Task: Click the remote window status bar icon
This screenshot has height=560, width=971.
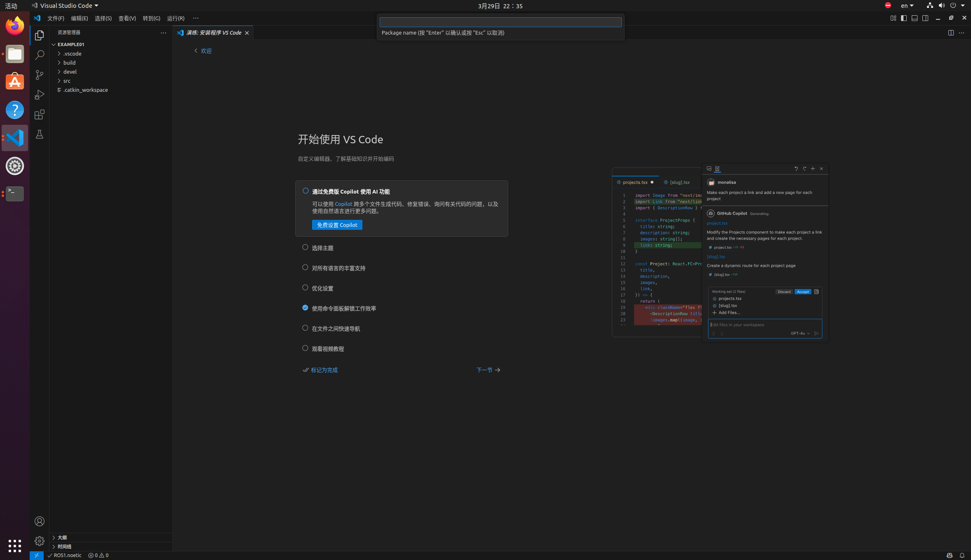Action: (36, 555)
